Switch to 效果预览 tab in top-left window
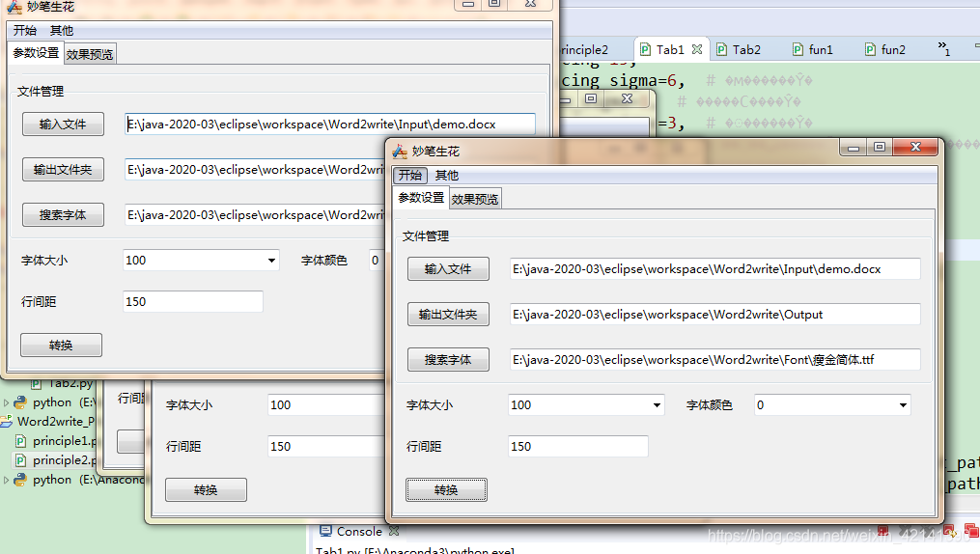 (x=90, y=54)
